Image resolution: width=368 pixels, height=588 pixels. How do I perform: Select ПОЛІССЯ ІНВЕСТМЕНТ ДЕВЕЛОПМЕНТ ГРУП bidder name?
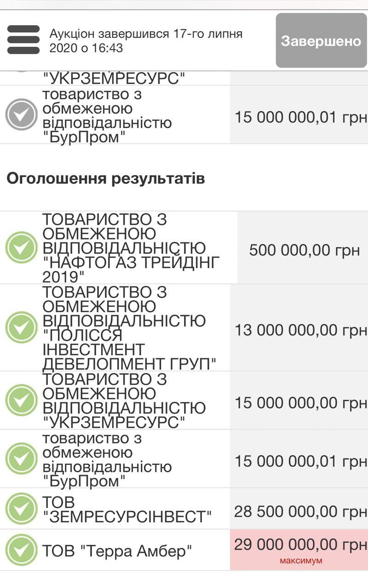(x=129, y=328)
